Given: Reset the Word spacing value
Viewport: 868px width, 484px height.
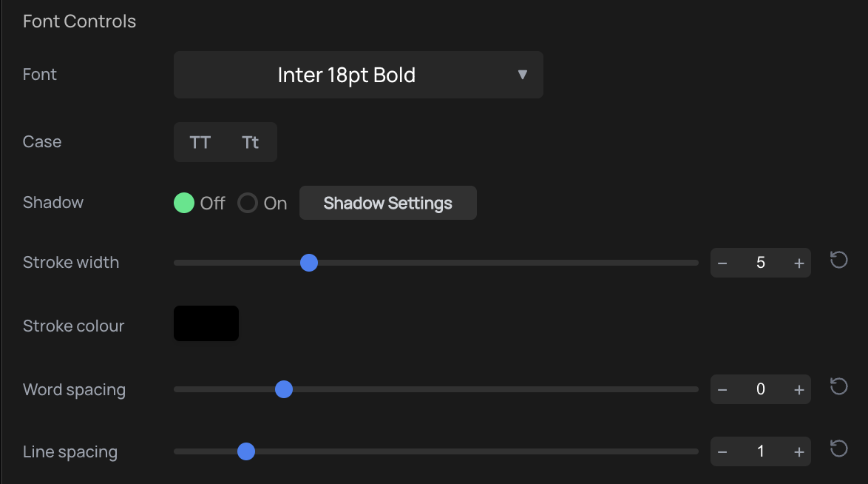Looking at the screenshot, I should pyautogui.click(x=839, y=387).
